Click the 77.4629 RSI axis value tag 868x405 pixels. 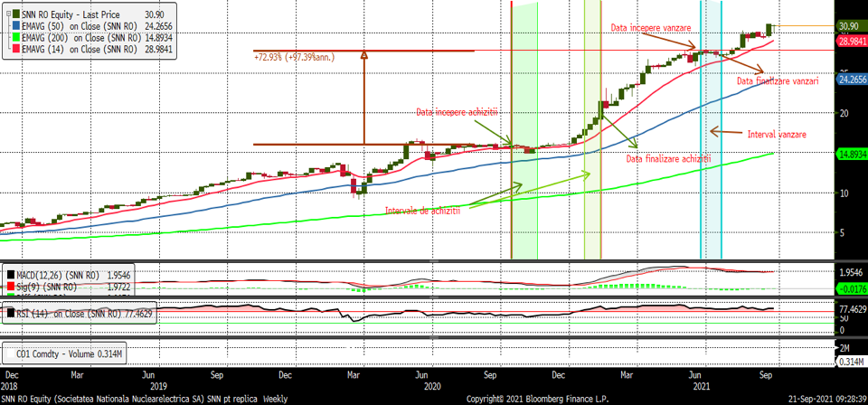[x=851, y=308]
